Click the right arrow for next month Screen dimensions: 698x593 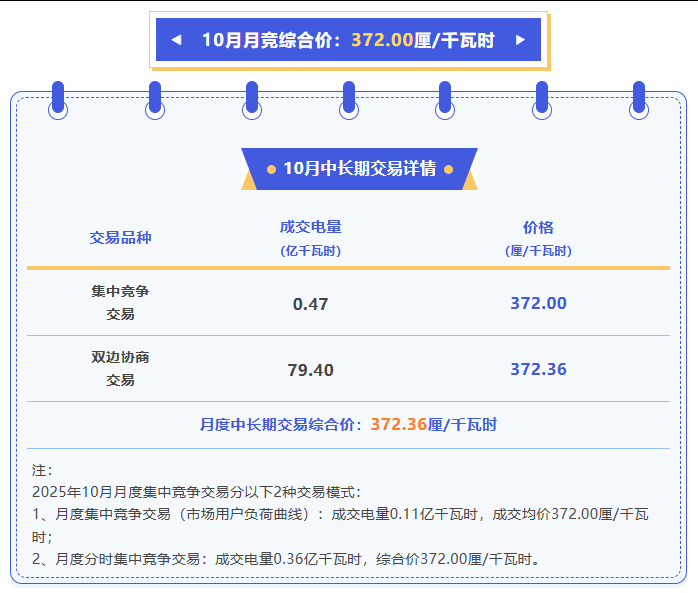[x=520, y=40]
